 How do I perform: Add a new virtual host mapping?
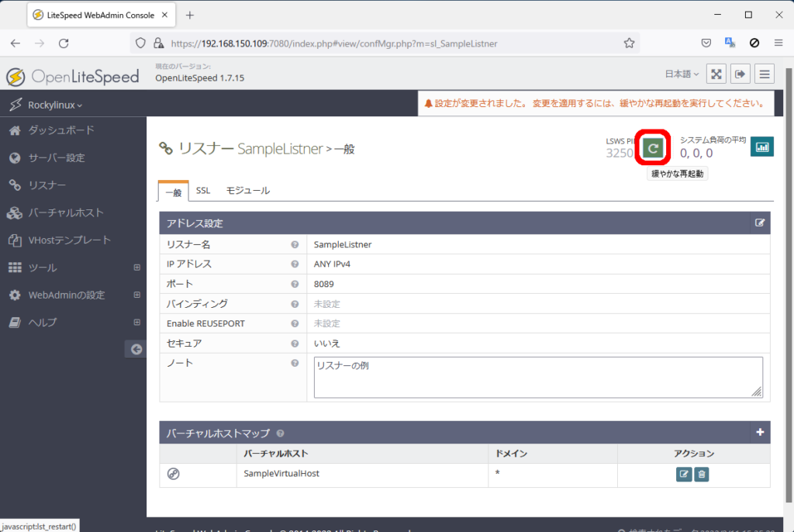[760, 433]
